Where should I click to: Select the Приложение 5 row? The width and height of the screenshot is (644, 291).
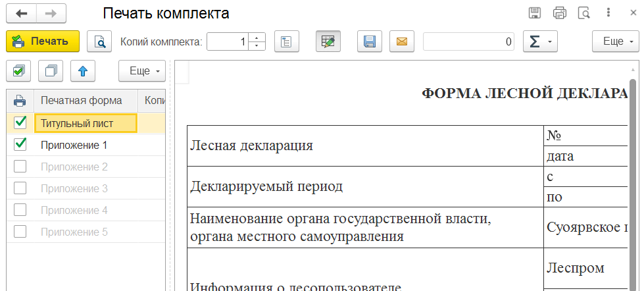tap(86, 232)
